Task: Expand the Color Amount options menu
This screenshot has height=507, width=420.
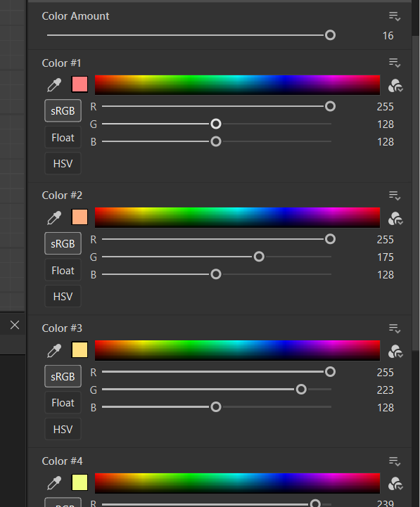Action: click(395, 16)
